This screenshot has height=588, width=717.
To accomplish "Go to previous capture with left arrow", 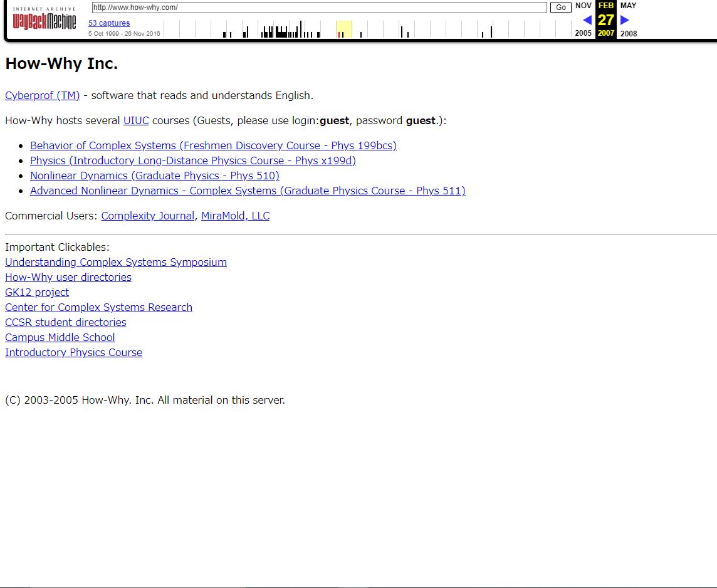I will 587,20.
